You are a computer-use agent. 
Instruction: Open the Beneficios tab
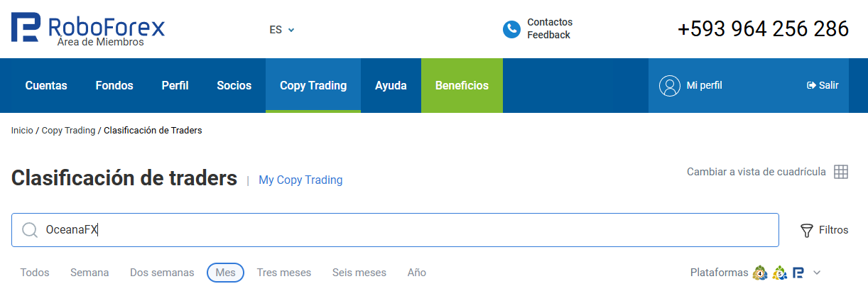click(462, 85)
